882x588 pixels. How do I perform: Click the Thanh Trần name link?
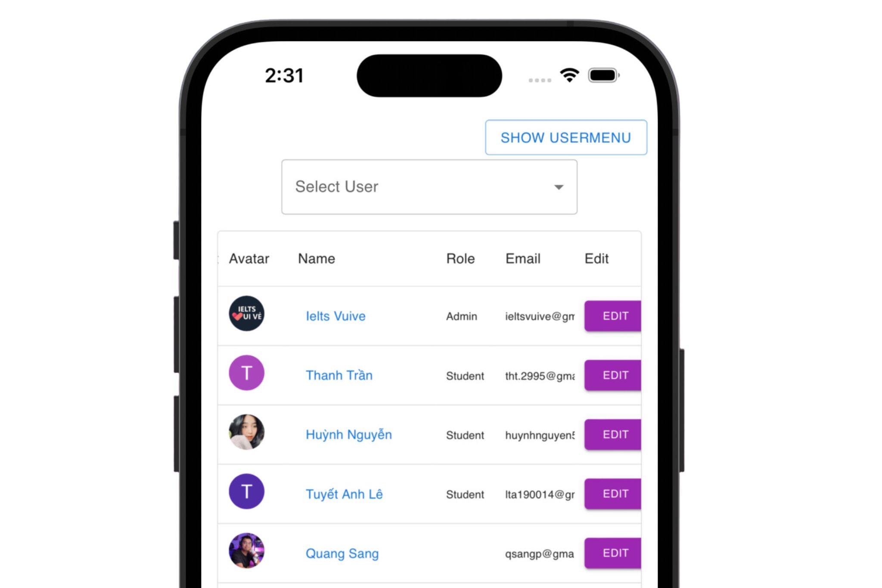[x=339, y=375]
